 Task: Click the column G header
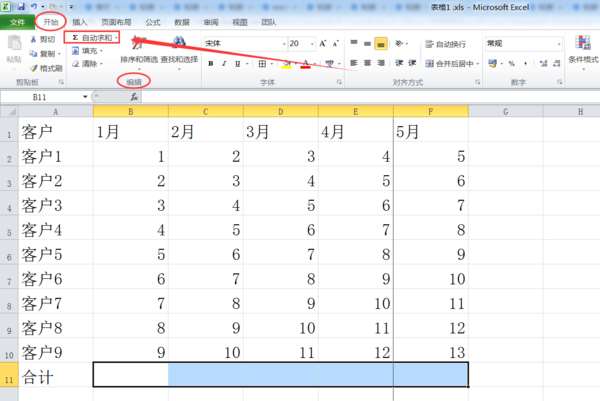click(506, 111)
